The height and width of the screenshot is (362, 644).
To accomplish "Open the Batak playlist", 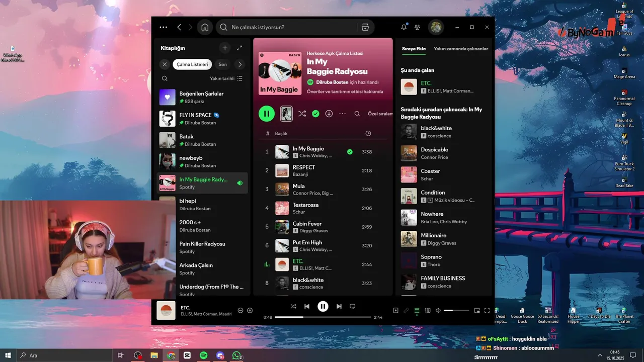I will (203, 140).
